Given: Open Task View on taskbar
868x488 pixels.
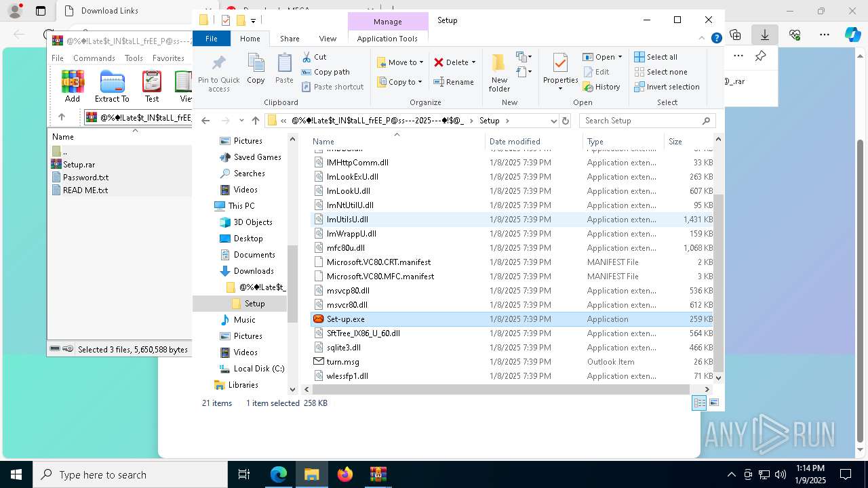Looking at the screenshot, I should (244, 474).
